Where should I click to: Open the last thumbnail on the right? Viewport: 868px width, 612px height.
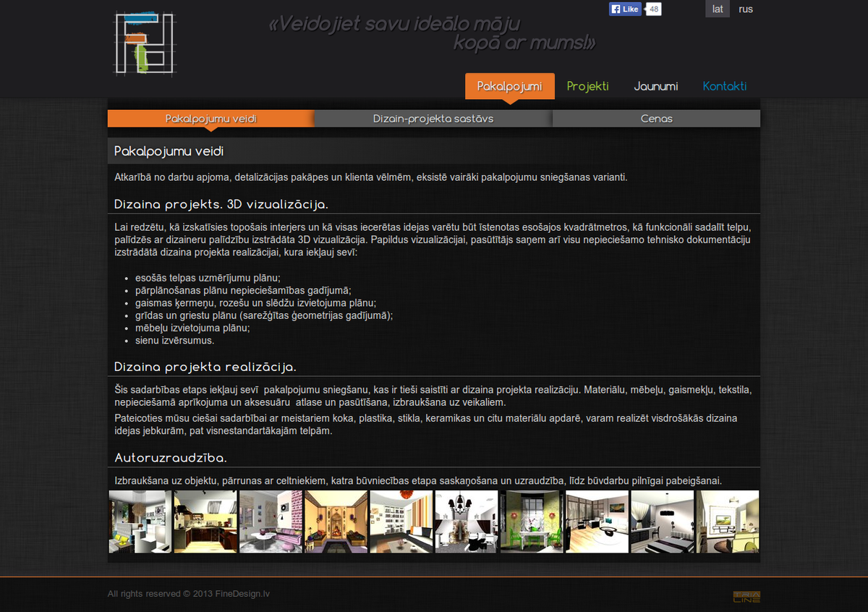pyautogui.click(x=728, y=522)
